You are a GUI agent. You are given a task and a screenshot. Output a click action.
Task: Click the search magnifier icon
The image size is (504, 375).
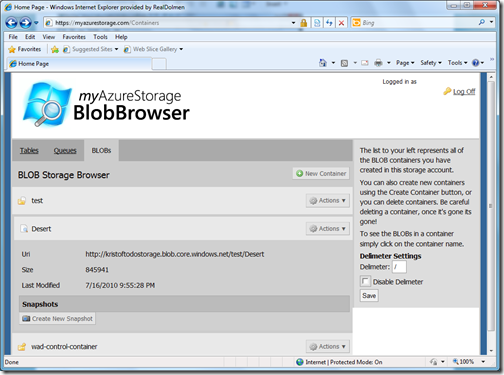pos(482,22)
